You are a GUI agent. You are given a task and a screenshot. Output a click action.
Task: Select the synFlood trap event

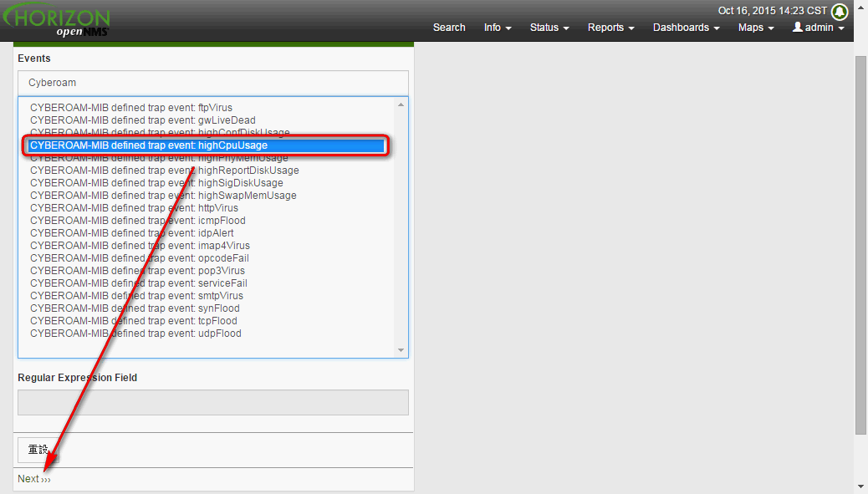pyautogui.click(x=135, y=308)
